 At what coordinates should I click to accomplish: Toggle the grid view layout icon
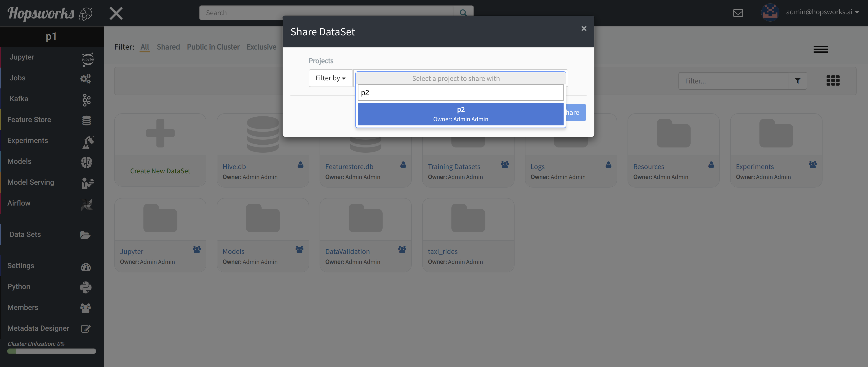(x=833, y=81)
